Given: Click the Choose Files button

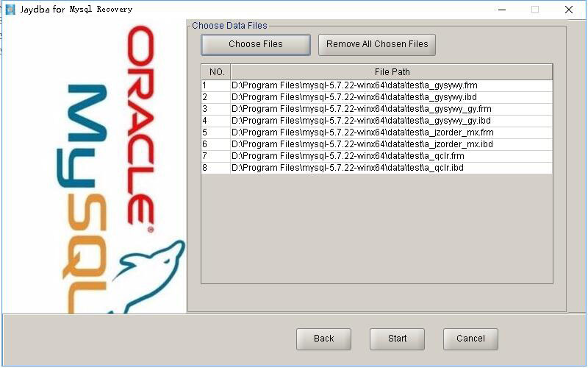Looking at the screenshot, I should click(x=255, y=45).
